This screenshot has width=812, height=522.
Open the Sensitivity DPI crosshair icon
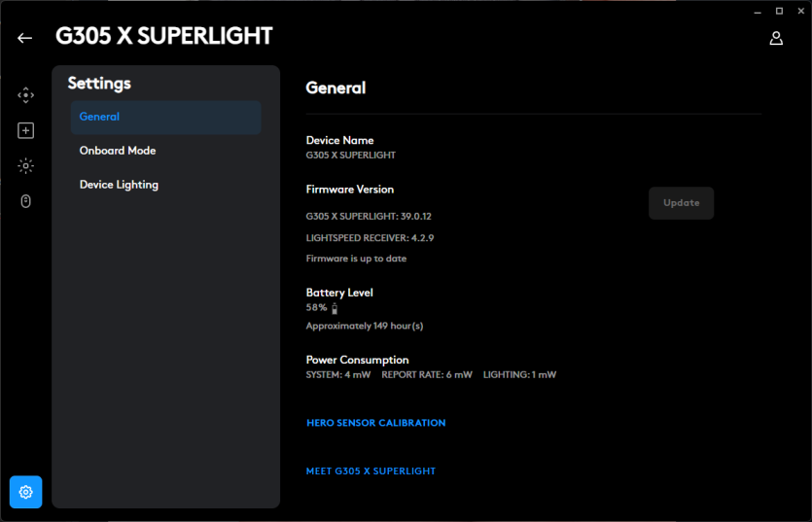pos(26,95)
